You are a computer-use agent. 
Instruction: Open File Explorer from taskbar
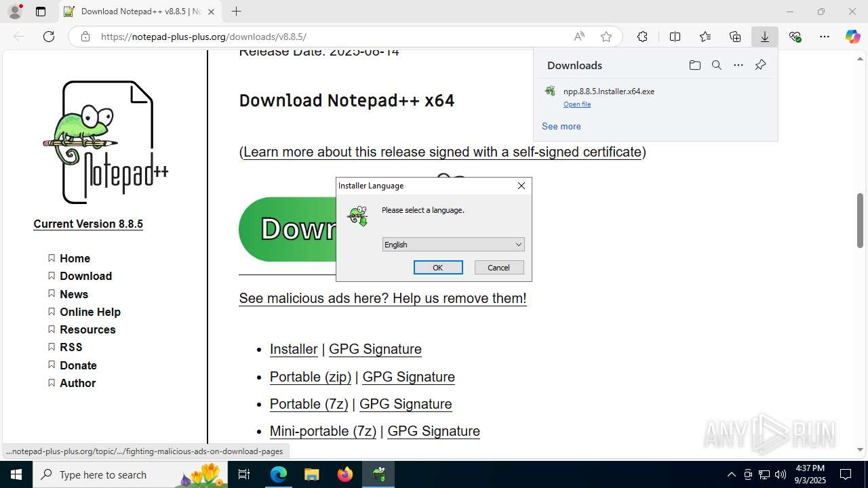(311, 474)
